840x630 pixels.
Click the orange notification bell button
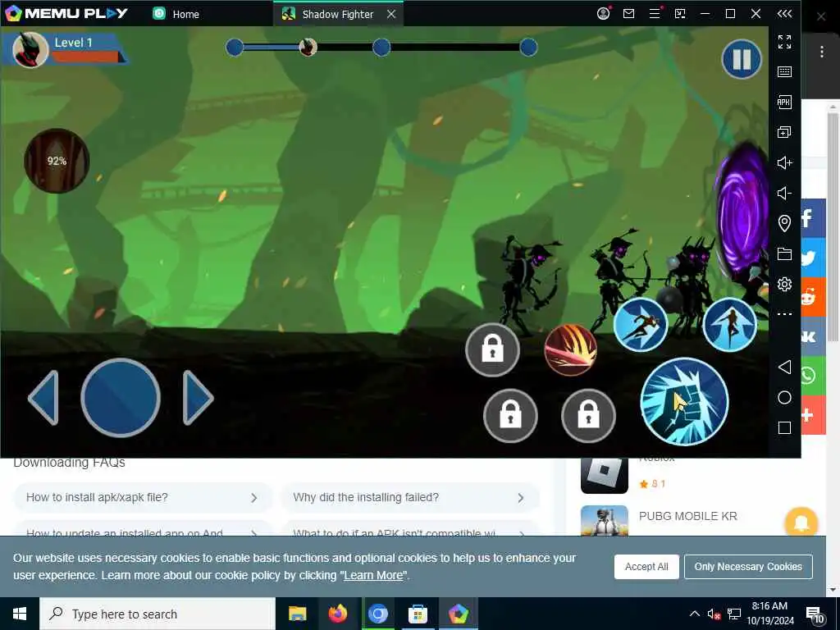tap(801, 523)
